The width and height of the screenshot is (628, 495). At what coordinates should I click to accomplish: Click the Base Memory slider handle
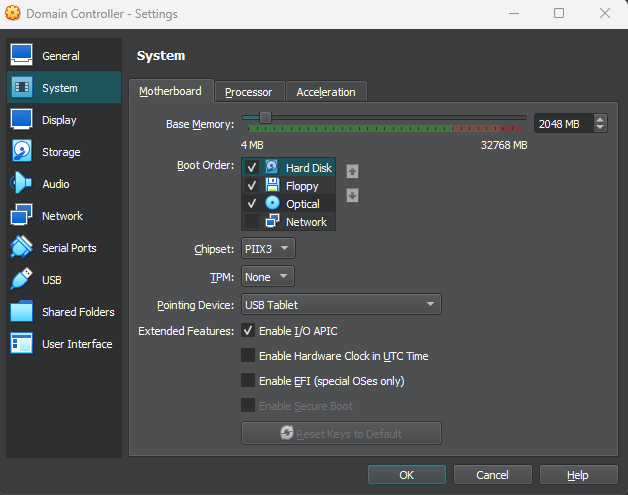coord(265,118)
